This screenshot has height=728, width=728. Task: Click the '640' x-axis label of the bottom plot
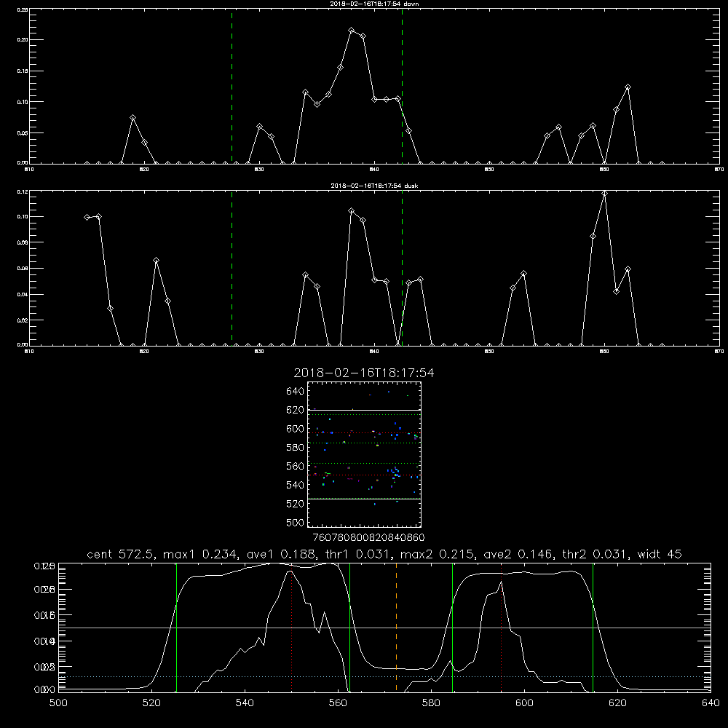711,703
